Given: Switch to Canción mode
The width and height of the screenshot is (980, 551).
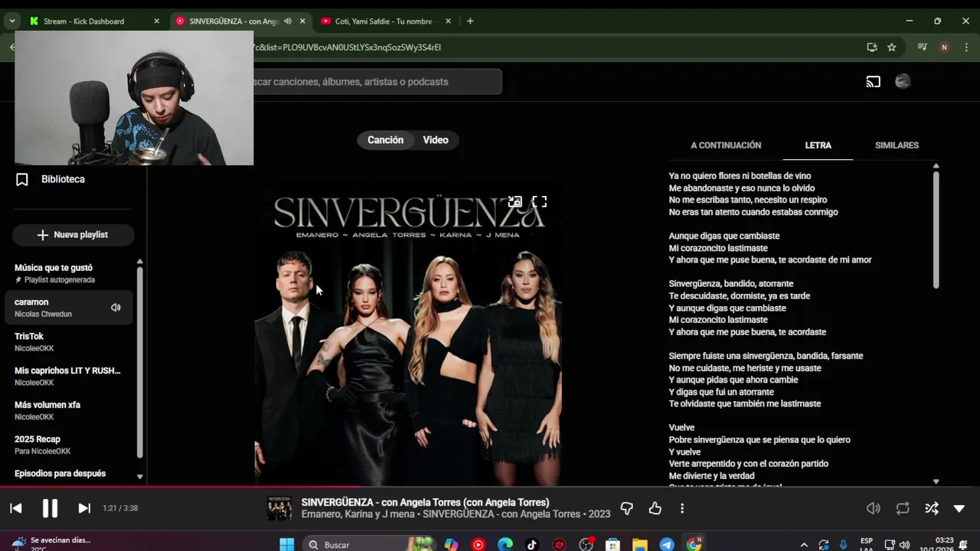Looking at the screenshot, I should pos(385,140).
